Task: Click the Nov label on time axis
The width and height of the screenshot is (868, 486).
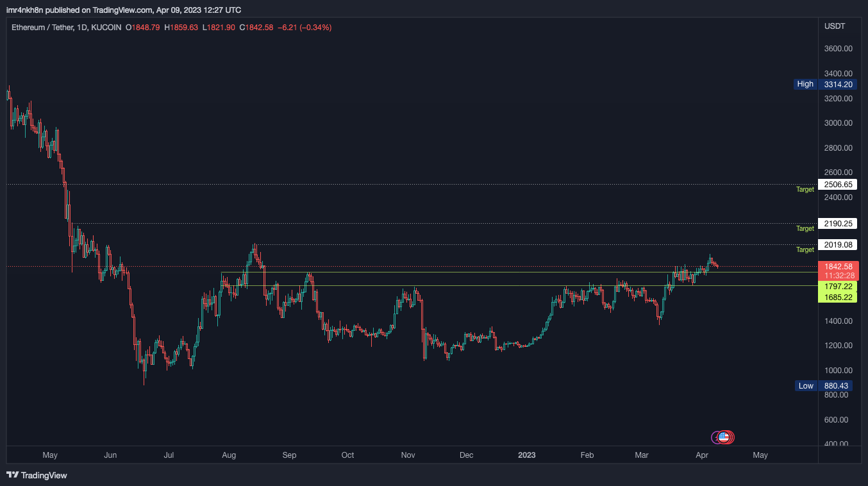Action: pos(408,455)
